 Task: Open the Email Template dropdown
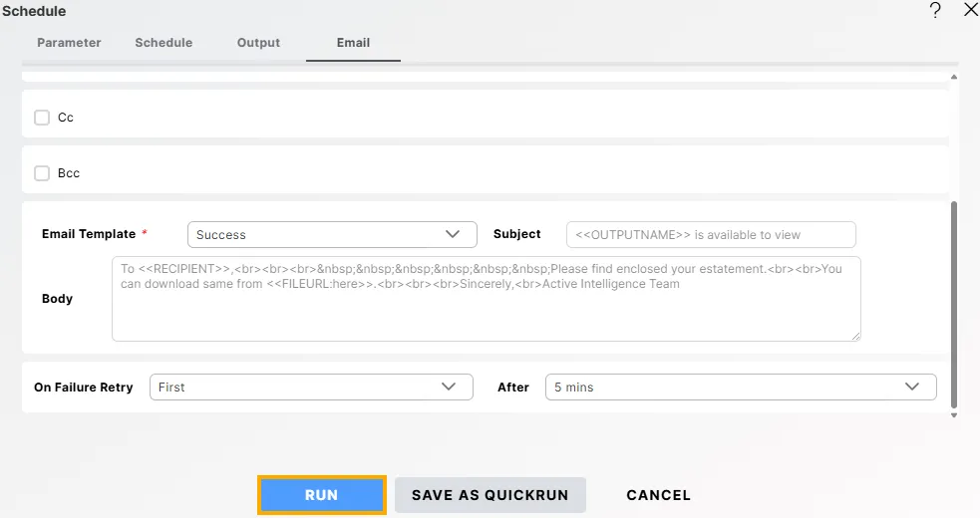click(331, 234)
